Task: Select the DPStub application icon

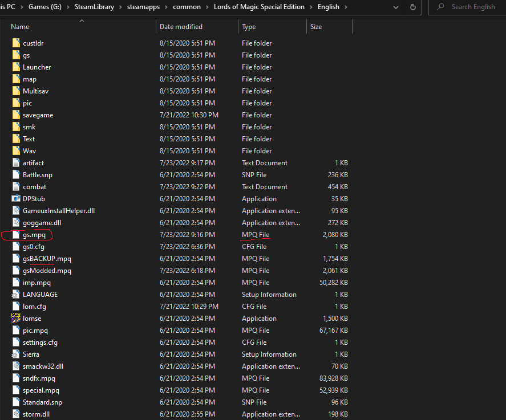Action: (x=16, y=198)
